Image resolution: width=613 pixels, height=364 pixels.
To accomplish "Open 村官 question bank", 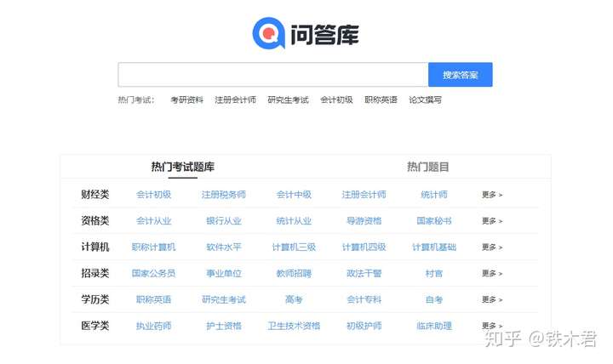I will pyautogui.click(x=434, y=273).
